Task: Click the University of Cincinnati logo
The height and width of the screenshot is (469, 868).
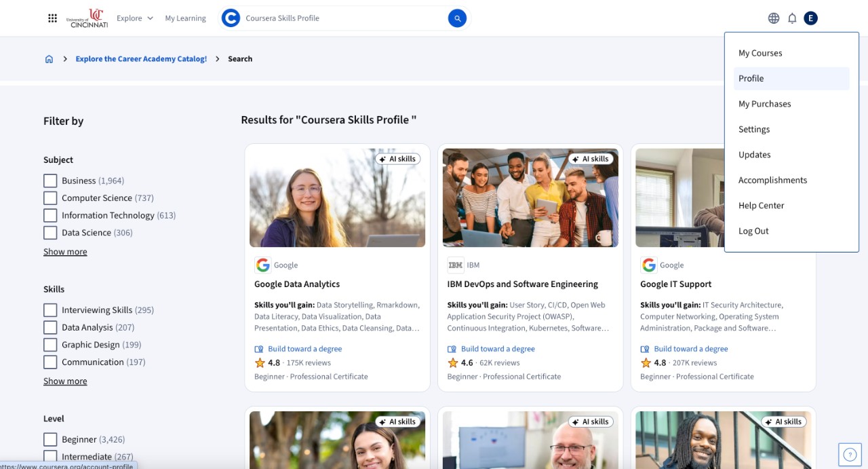Action: click(88, 18)
